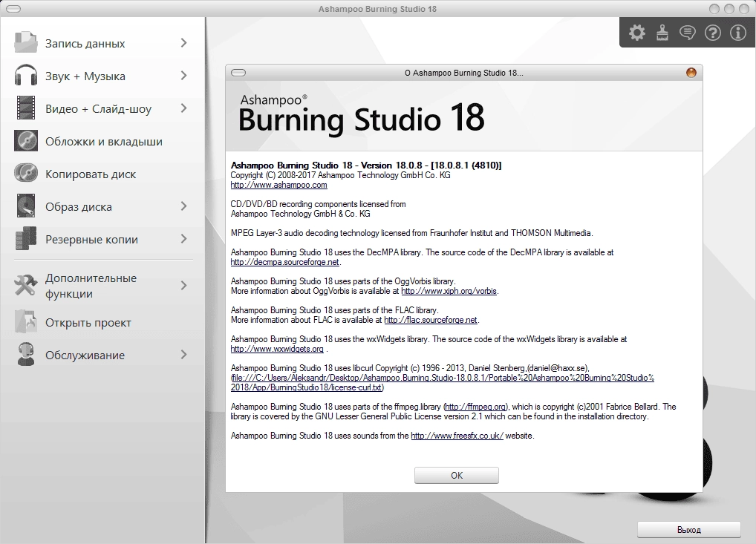Select the Образ диска menu item
Viewport: 756px width, 544px height.
pos(102,206)
